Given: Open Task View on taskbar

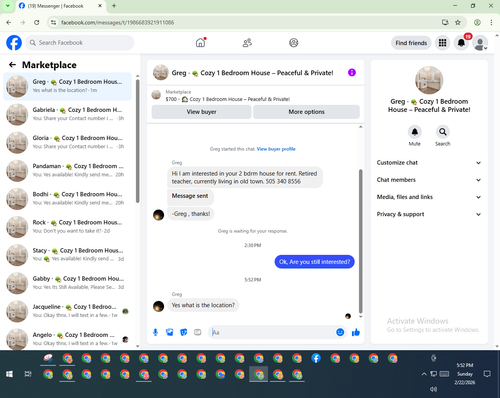Looking at the screenshot, I should pos(28,374).
